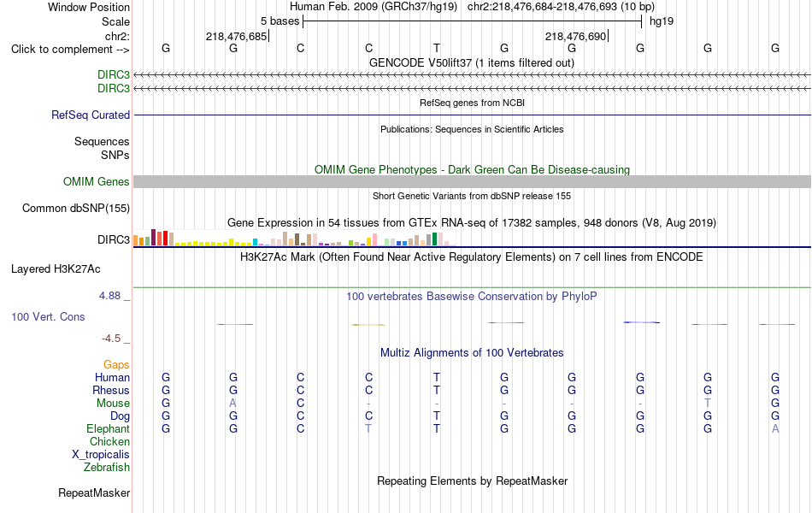The image size is (812, 513).
Task: Click the Scale label in the ruler
Action: click(x=115, y=21)
